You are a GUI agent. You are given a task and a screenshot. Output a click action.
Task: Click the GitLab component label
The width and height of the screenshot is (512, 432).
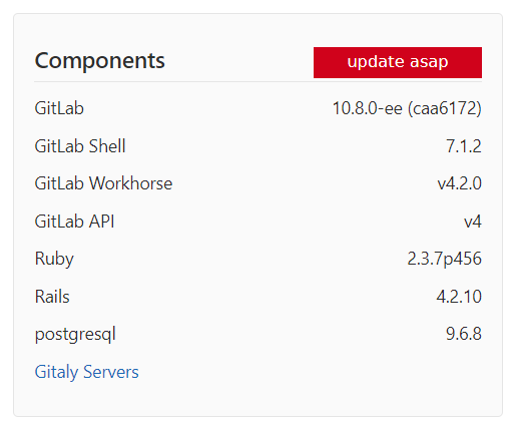tap(59, 108)
